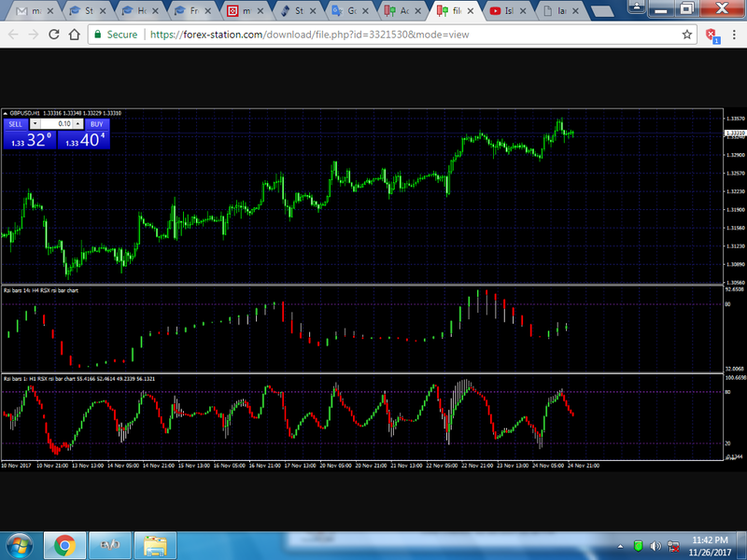This screenshot has width=747, height=560.
Task: Click the BUY button on chart
Action: click(x=97, y=124)
